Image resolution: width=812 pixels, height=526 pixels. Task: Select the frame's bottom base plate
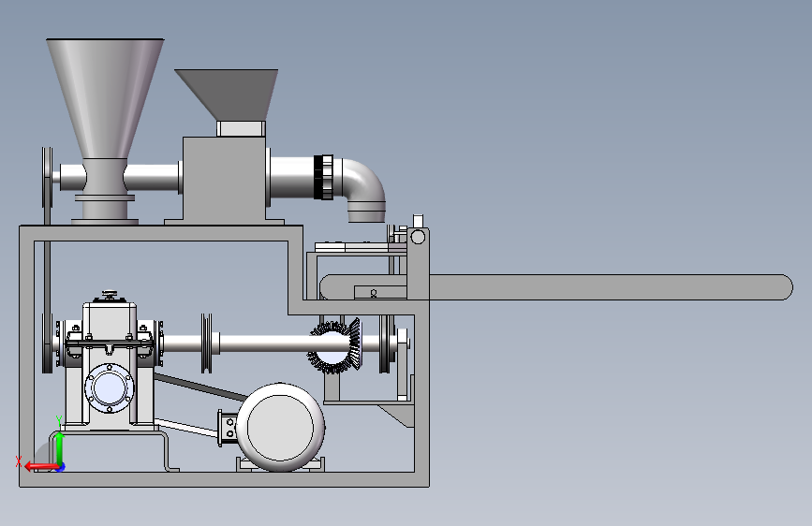[224, 479]
